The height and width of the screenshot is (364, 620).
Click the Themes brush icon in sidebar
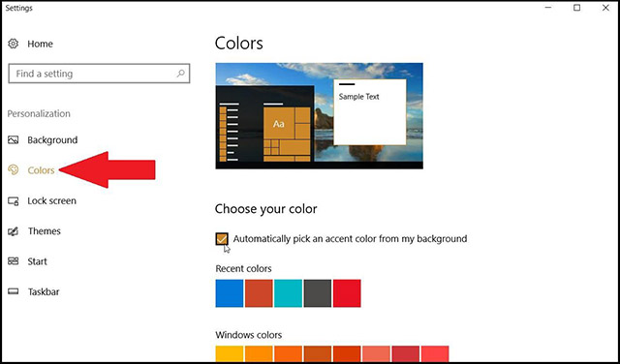(x=13, y=231)
